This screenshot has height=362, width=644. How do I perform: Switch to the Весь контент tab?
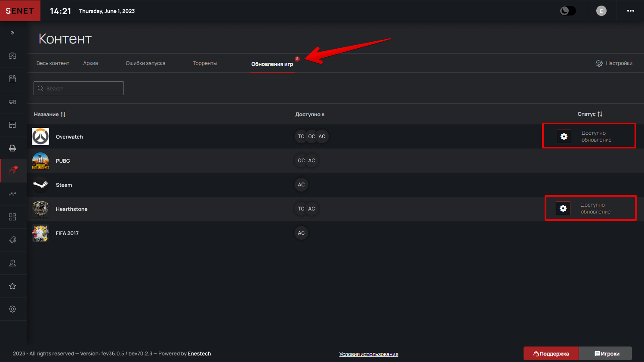click(53, 63)
